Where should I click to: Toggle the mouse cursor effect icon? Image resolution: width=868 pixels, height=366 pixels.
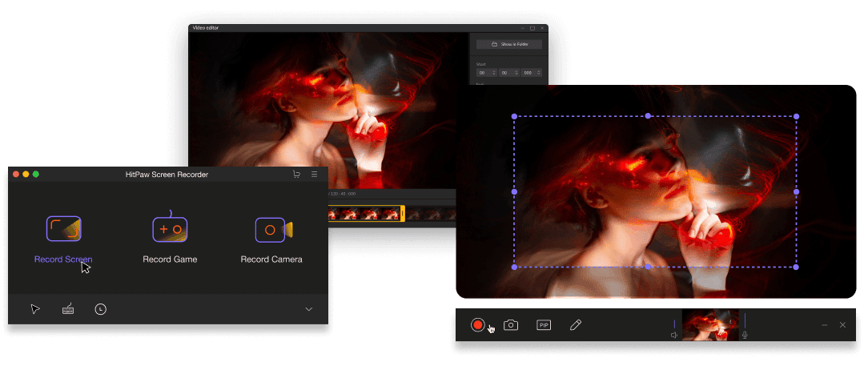(x=35, y=309)
